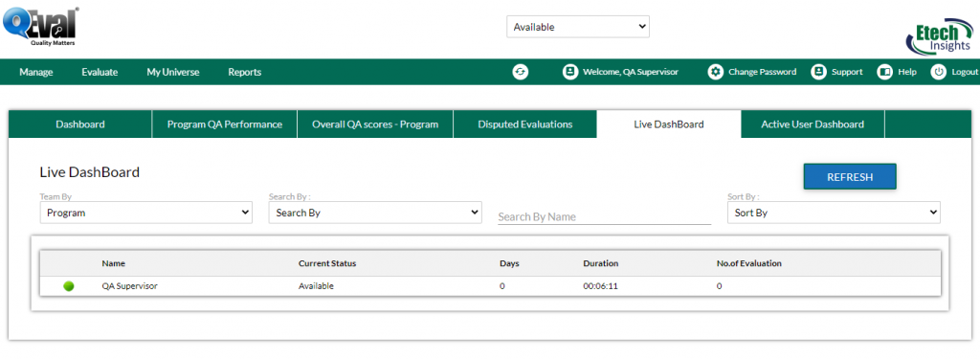This screenshot has width=980, height=360.
Task: Switch to Active User Dashboard tab
Action: pos(813,124)
